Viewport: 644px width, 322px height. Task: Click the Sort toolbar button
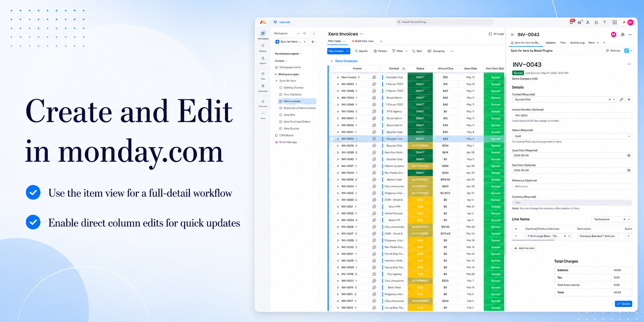tap(417, 51)
